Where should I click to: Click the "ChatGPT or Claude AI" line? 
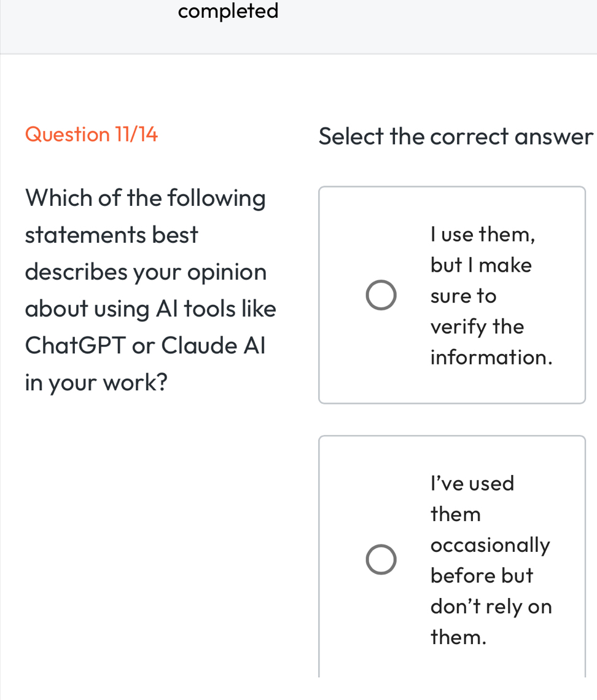[x=146, y=345]
